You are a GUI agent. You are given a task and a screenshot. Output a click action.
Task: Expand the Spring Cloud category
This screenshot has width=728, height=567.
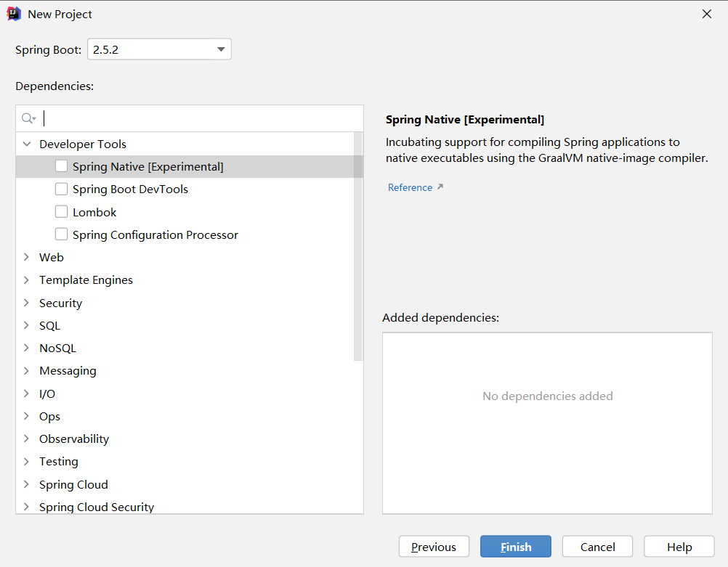coord(26,484)
